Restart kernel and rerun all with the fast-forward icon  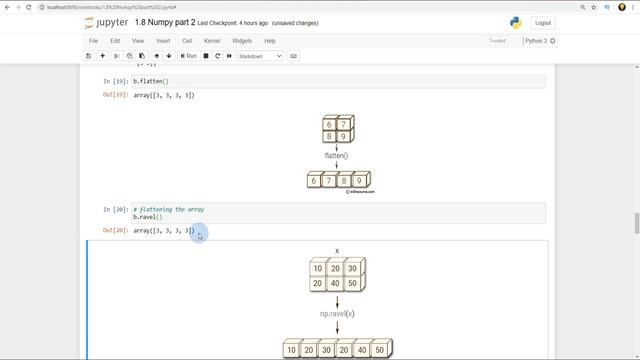tap(229, 56)
